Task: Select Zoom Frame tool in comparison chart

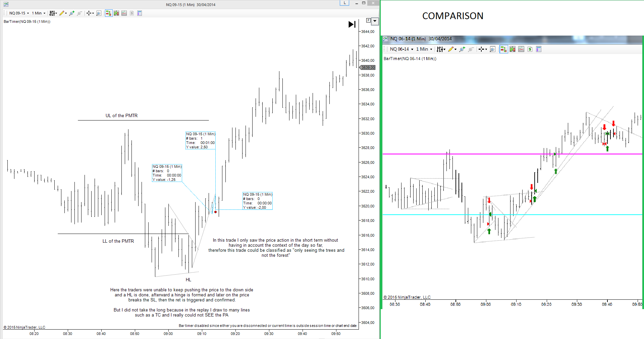Action: (x=492, y=49)
